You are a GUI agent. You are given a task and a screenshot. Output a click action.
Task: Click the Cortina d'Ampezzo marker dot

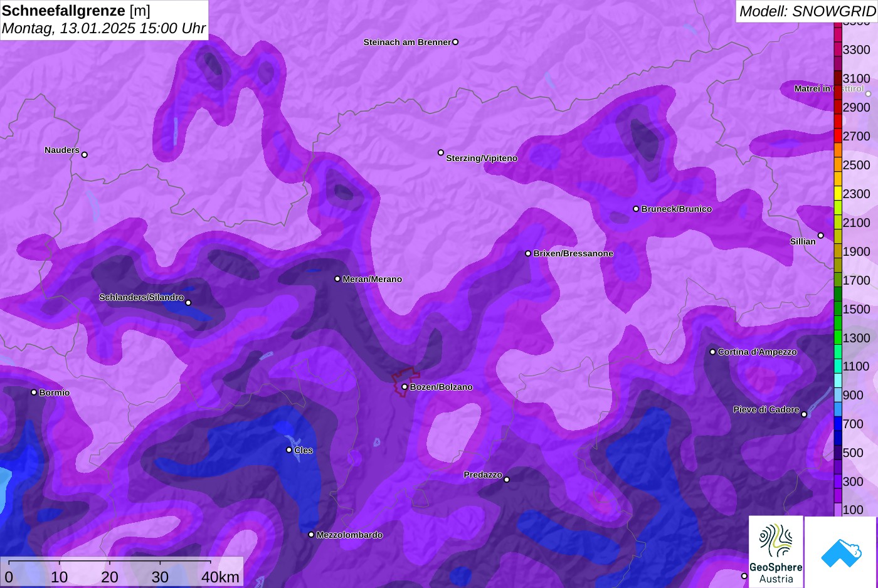point(712,352)
